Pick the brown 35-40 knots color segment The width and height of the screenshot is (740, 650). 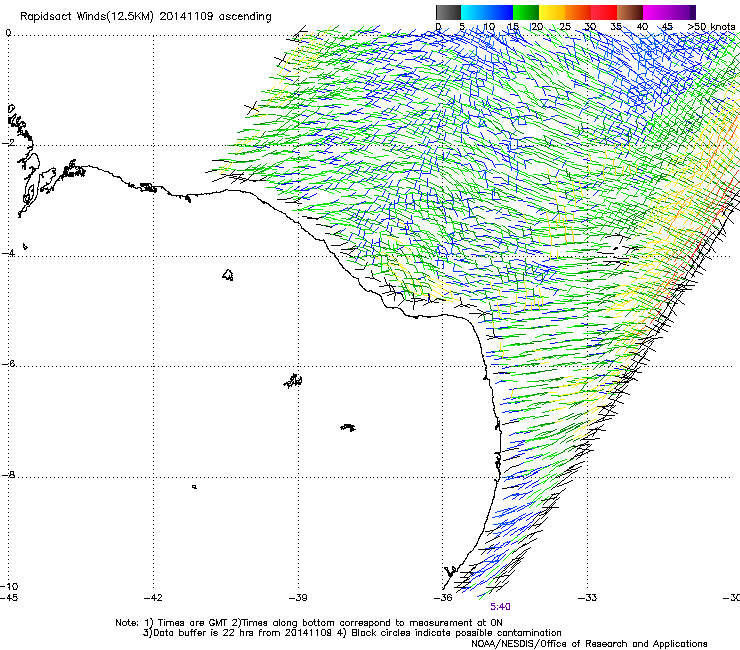[630, 12]
